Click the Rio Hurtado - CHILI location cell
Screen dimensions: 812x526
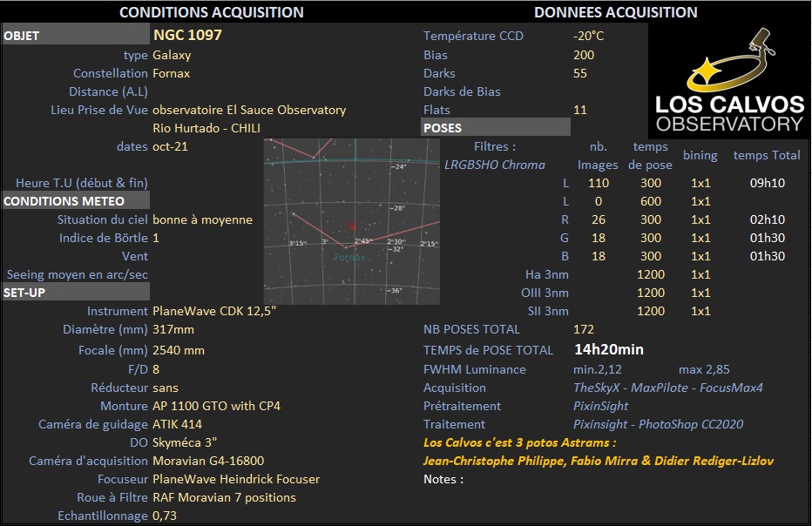coord(206,128)
